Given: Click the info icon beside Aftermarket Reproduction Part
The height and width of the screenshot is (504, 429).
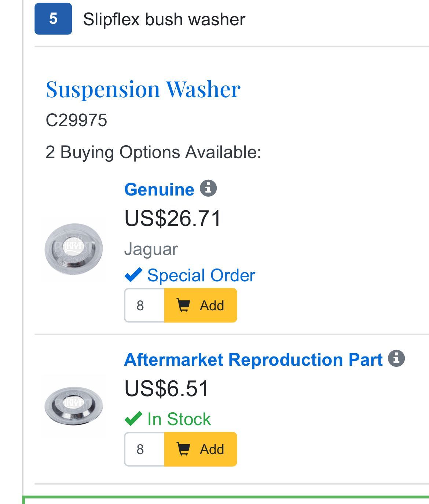Looking at the screenshot, I should [x=396, y=358].
